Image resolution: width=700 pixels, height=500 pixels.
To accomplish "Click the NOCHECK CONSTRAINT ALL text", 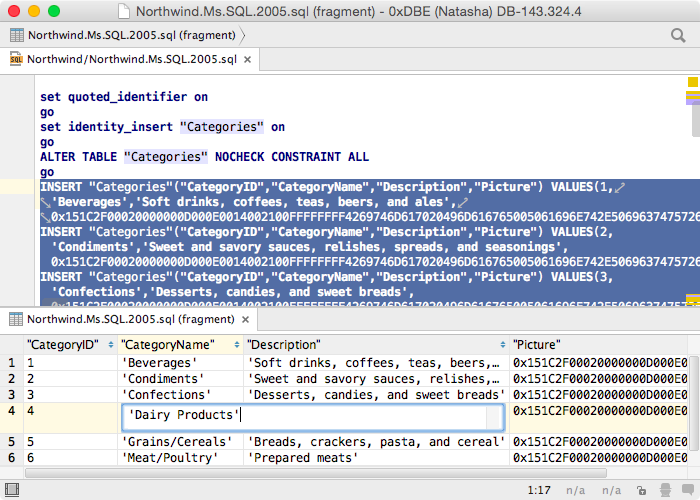I will point(292,157).
